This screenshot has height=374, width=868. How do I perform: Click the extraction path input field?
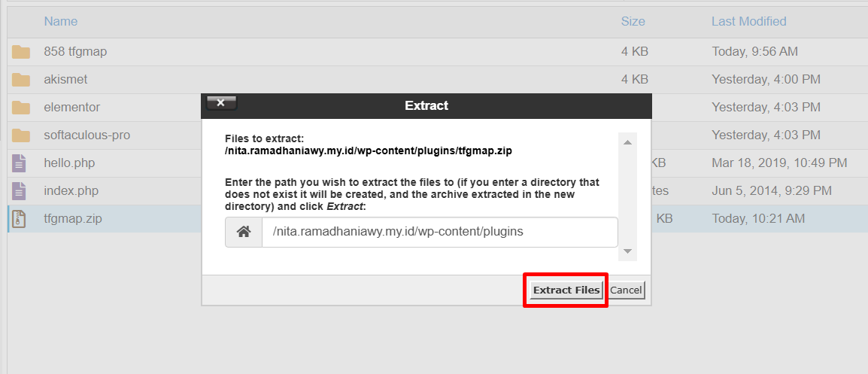point(439,233)
